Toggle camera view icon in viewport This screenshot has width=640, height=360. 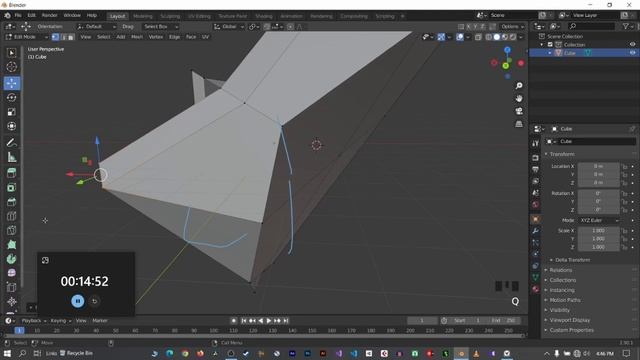click(x=519, y=111)
